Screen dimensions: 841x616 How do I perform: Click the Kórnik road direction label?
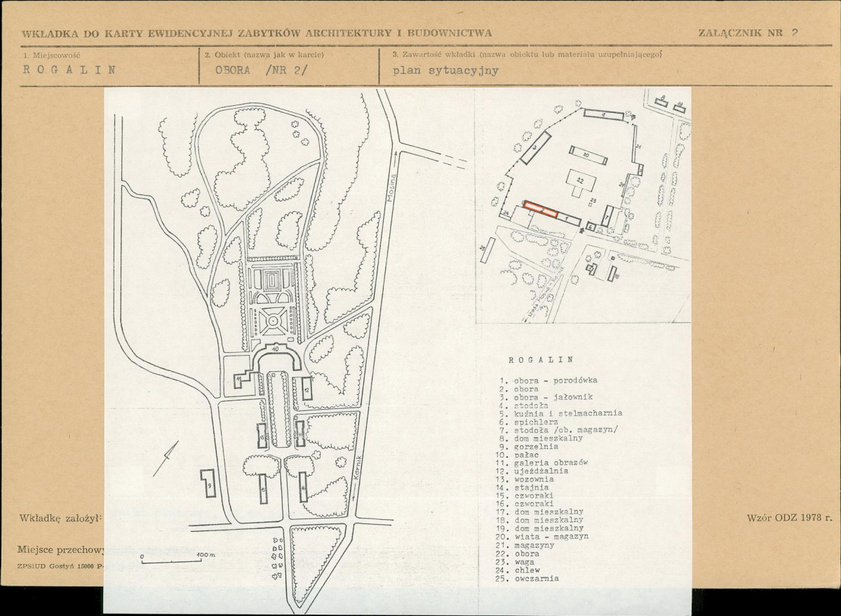357,467
